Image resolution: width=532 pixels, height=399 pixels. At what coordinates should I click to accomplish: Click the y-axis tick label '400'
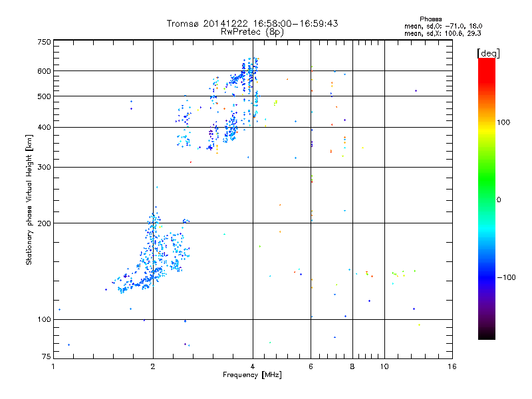(44, 127)
